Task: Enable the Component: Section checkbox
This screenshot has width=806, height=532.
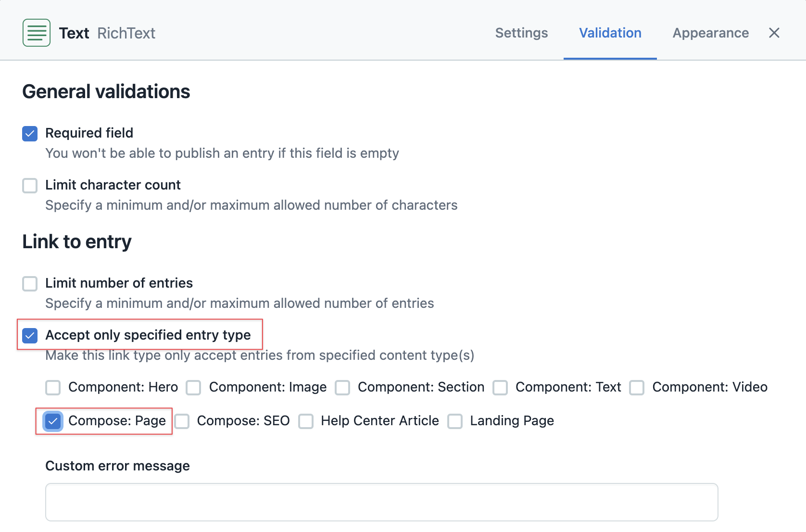Action: pyautogui.click(x=342, y=388)
